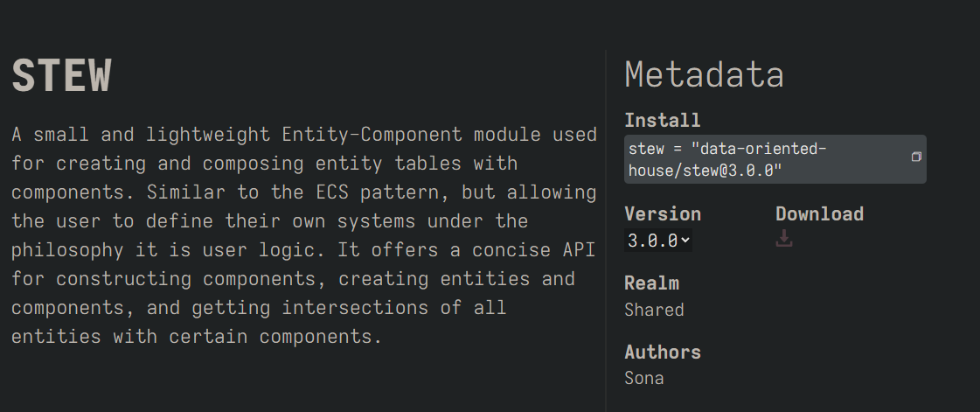Copy the stew install string to clipboard
980x412 pixels.
[915, 157]
